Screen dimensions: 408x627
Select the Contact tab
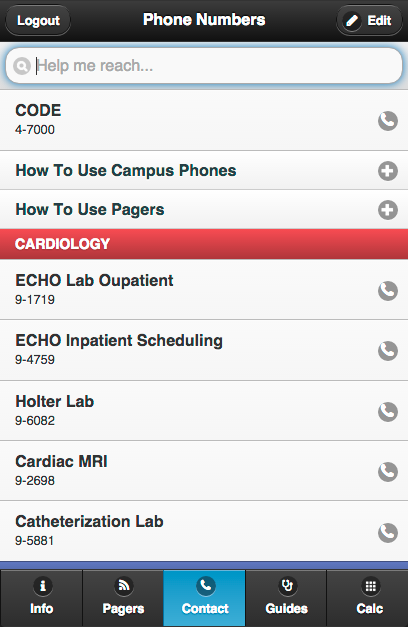[x=204, y=598]
